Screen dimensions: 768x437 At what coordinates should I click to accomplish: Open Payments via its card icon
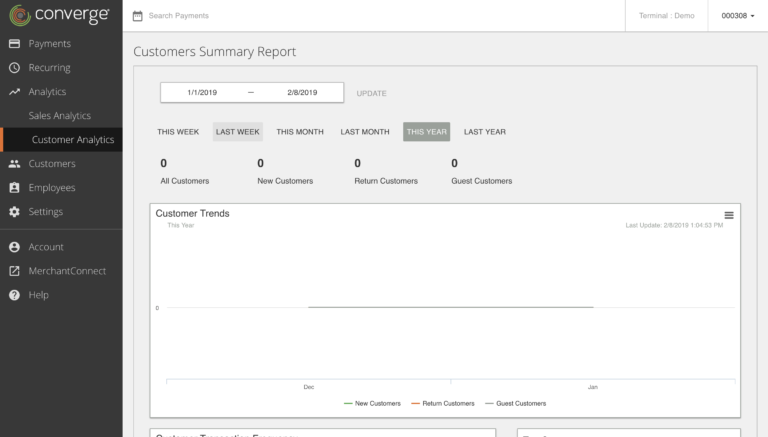[x=15, y=44]
